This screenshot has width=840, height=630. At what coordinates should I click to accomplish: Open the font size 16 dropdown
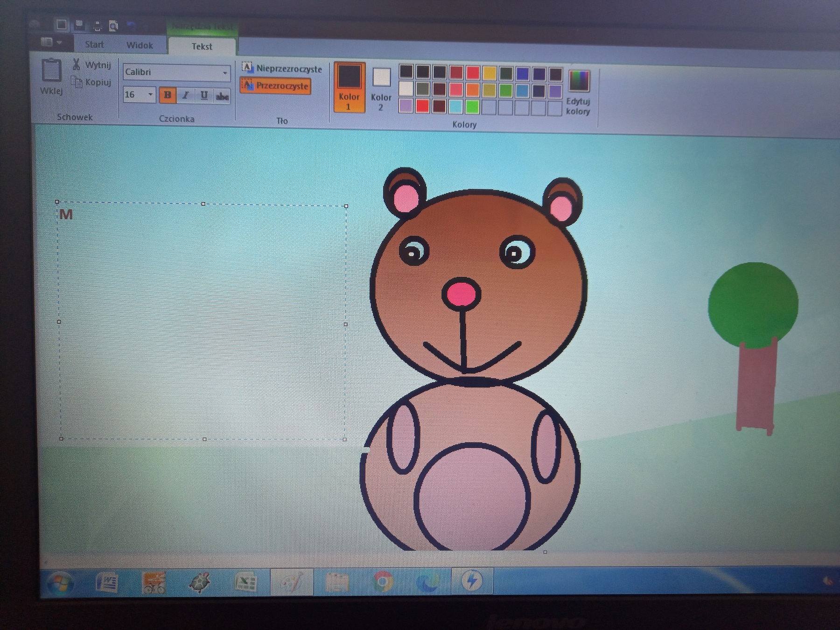(x=150, y=94)
